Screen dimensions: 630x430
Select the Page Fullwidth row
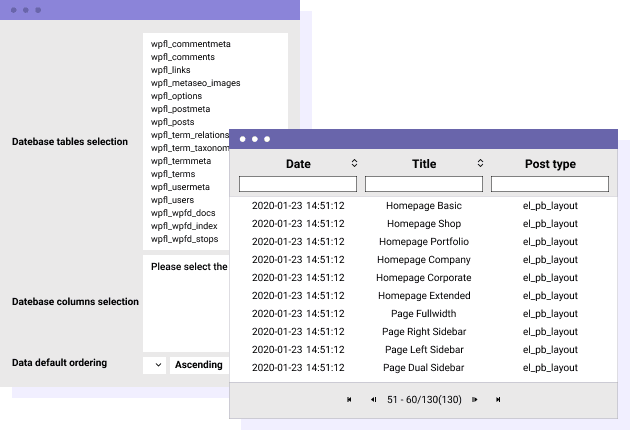(x=423, y=314)
